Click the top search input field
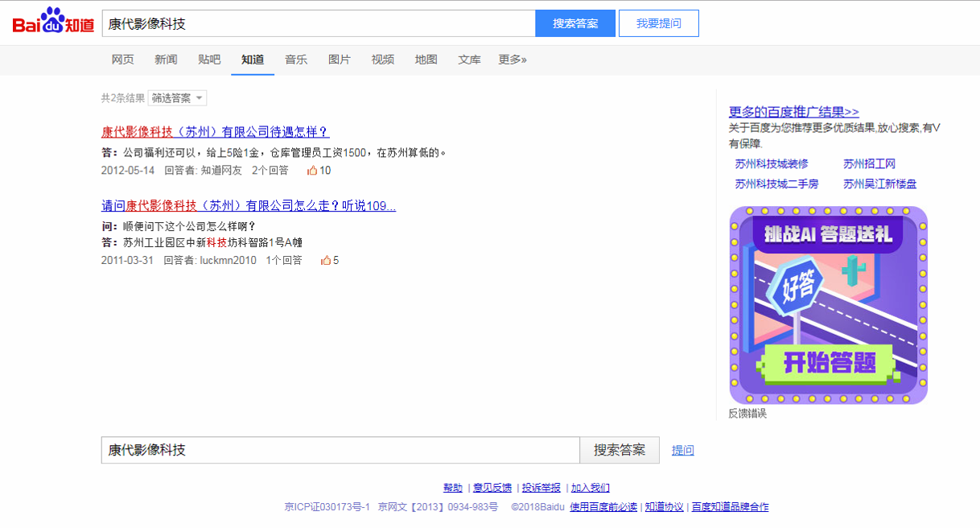Image resolution: width=980 pixels, height=528 pixels. [x=319, y=23]
